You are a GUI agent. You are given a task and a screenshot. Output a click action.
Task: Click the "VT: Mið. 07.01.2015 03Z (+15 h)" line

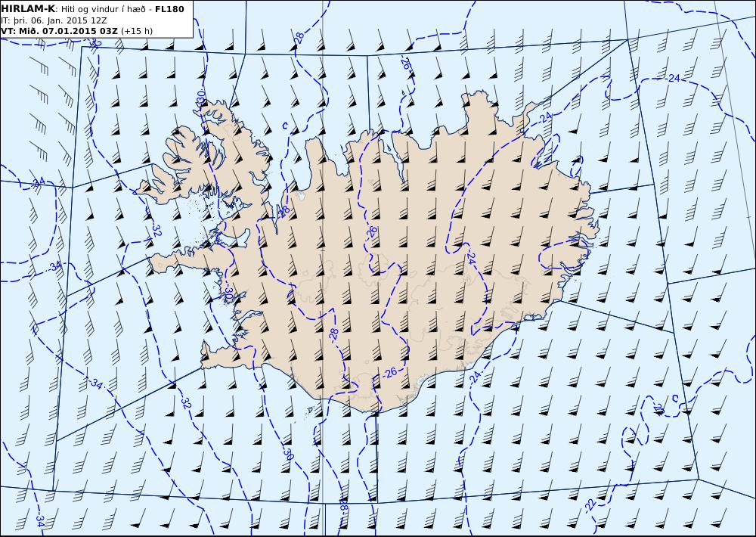pyautogui.click(x=76, y=31)
